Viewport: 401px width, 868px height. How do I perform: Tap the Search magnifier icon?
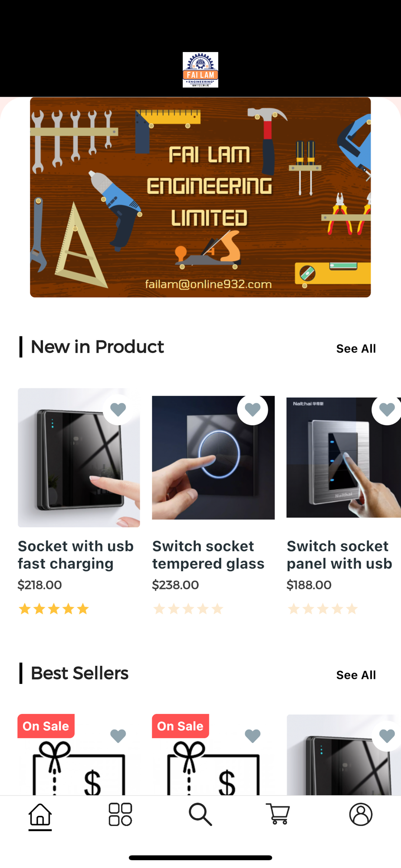point(200,814)
